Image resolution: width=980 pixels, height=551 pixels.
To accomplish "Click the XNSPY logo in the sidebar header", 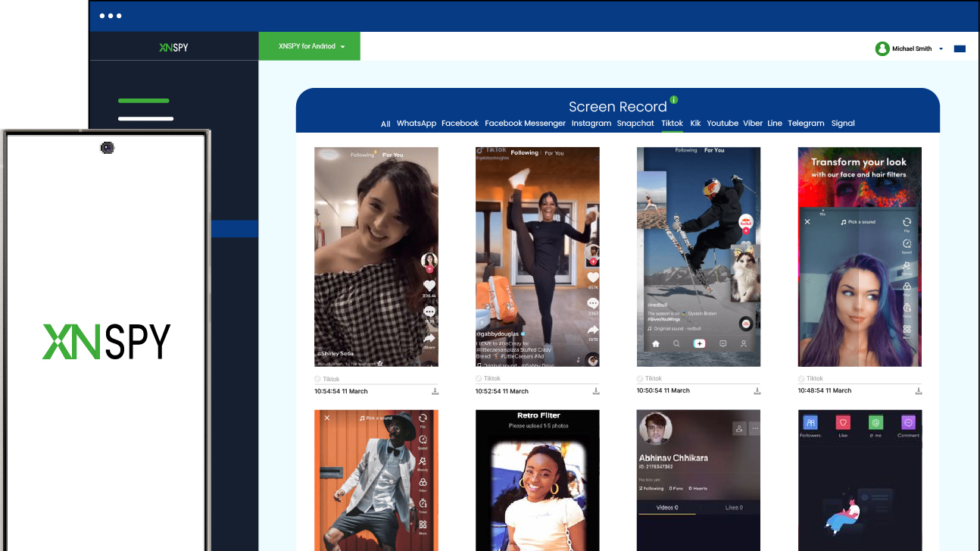I will click(x=173, y=47).
